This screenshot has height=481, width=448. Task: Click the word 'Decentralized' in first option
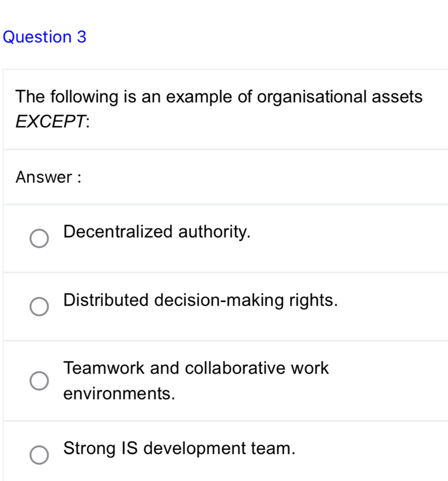[117, 231]
